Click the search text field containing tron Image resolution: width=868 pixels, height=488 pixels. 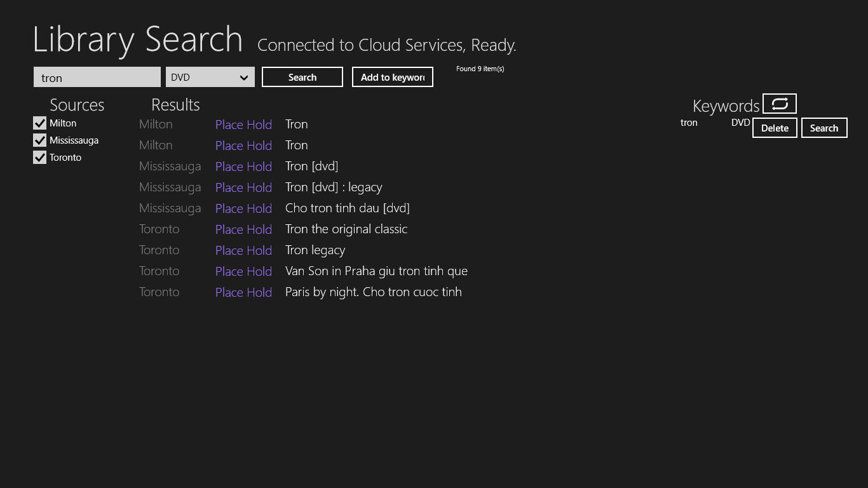click(x=97, y=78)
